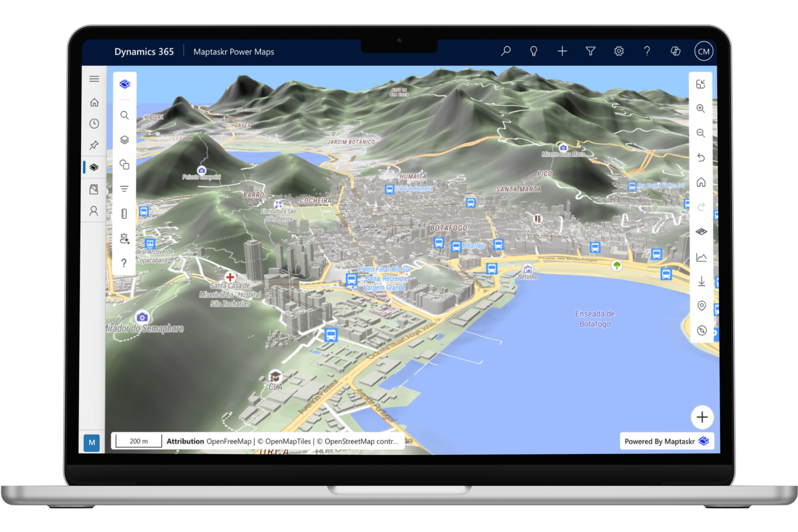Open the ruler measure tool
The height and width of the screenshot is (532, 798).
124,214
